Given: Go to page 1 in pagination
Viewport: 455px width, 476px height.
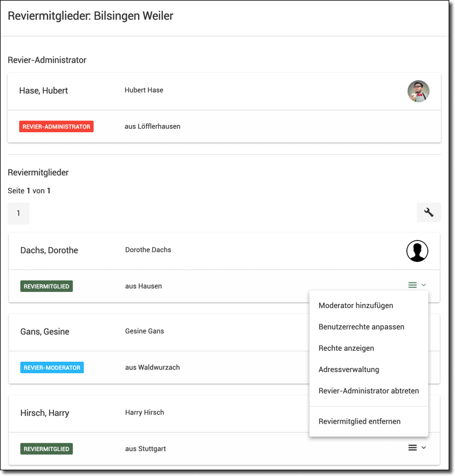Looking at the screenshot, I should [x=18, y=213].
